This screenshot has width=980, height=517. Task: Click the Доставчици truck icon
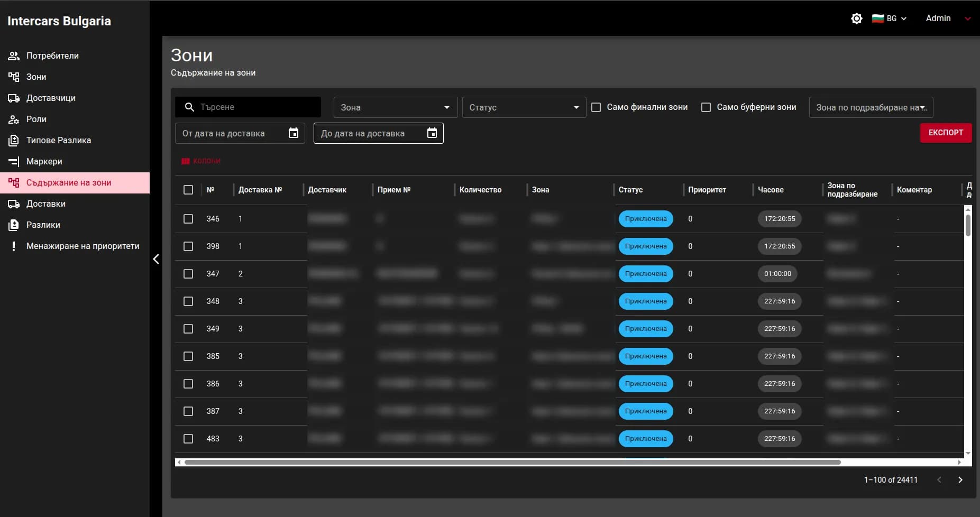(14, 98)
